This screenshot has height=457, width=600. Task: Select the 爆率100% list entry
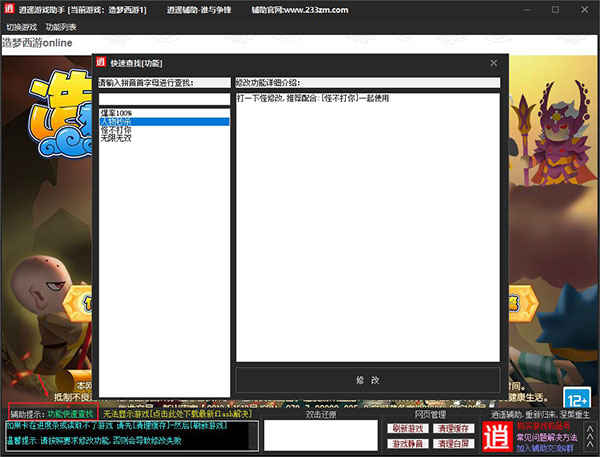(x=165, y=113)
